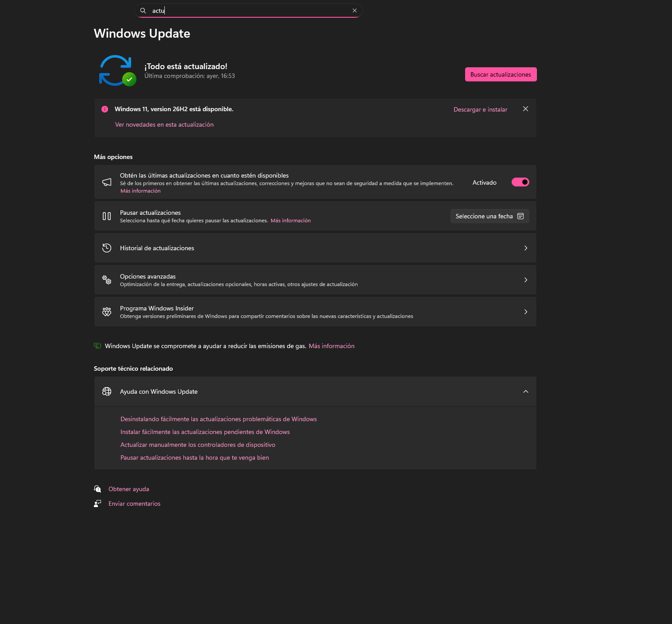This screenshot has height=624, width=672.
Task: Click the Enviar comentarios feedback icon
Action: [x=97, y=504]
